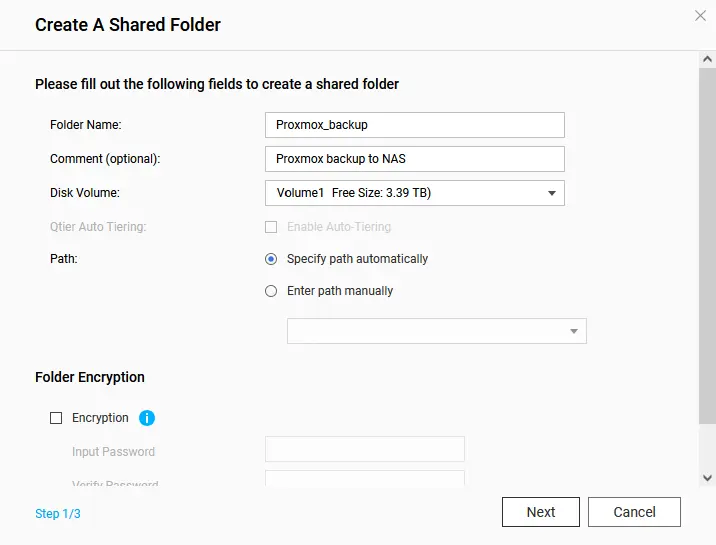Screen dimensions: 716x545
Task: Click the Step 1/3 indicator
Action: pos(58,514)
